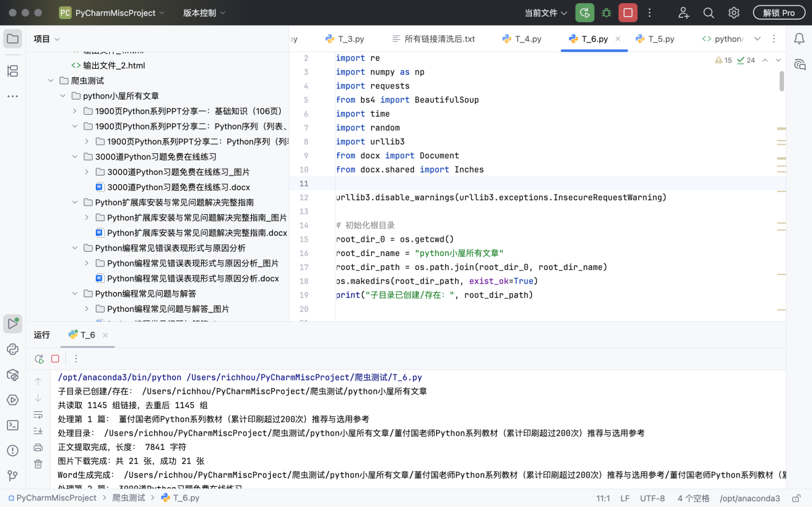
Task: Open more run actions menu in toolbar
Action: [649, 13]
